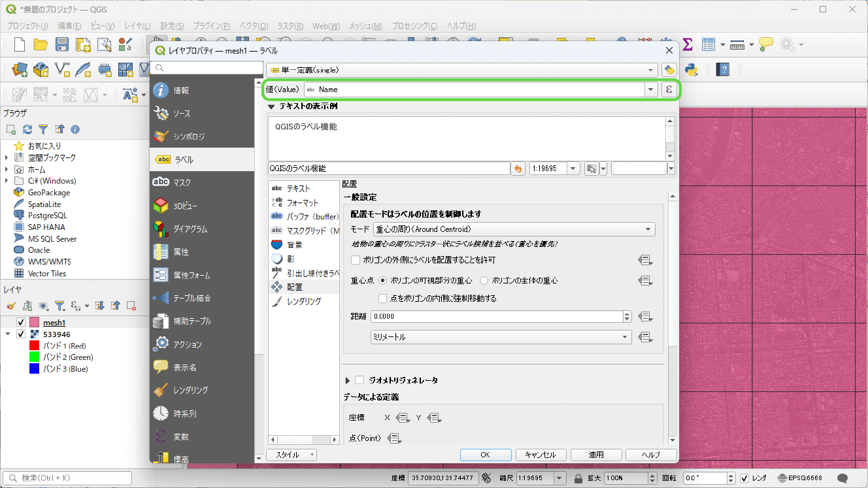Select ポリゴンの全体の重心 radio button
This screenshot has height=488, width=868.
pyautogui.click(x=484, y=280)
